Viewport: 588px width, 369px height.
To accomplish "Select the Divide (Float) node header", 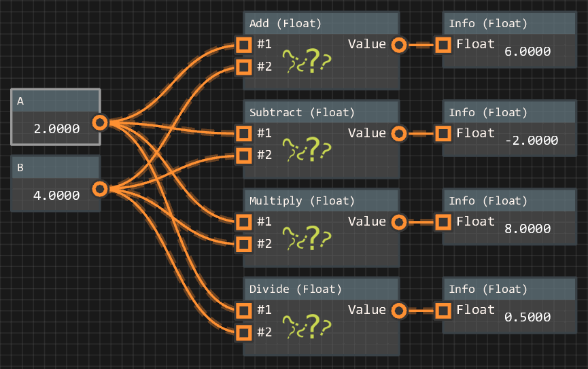I will click(321, 289).
